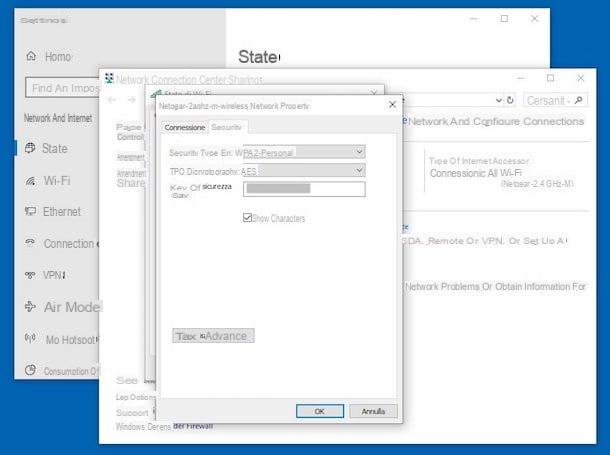Click the refresh icon in Network Center address bar
This screenshot has width=610, height=455.
[x=510, y=100]
